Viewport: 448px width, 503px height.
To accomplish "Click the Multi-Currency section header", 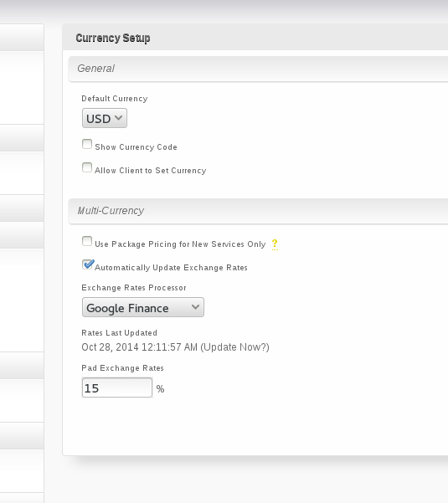I will (259, 211).
